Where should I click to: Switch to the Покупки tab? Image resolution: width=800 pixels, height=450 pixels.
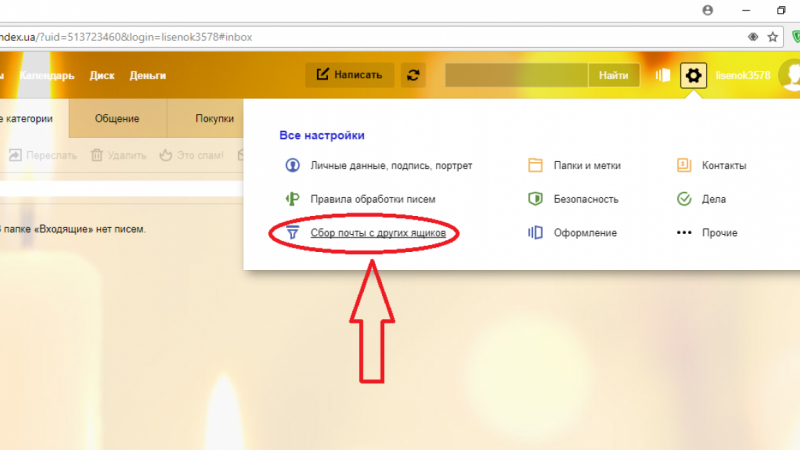click(214, 118)
